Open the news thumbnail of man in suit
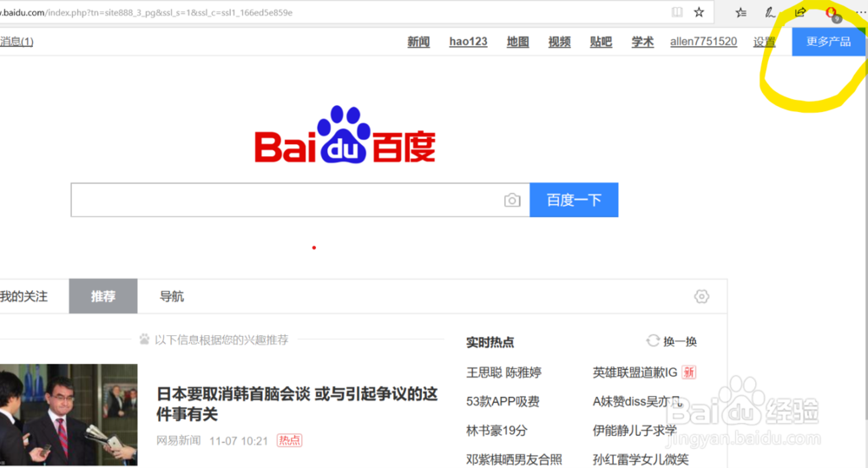The width and height of the screenshot is (868, 468). (69, 414)
